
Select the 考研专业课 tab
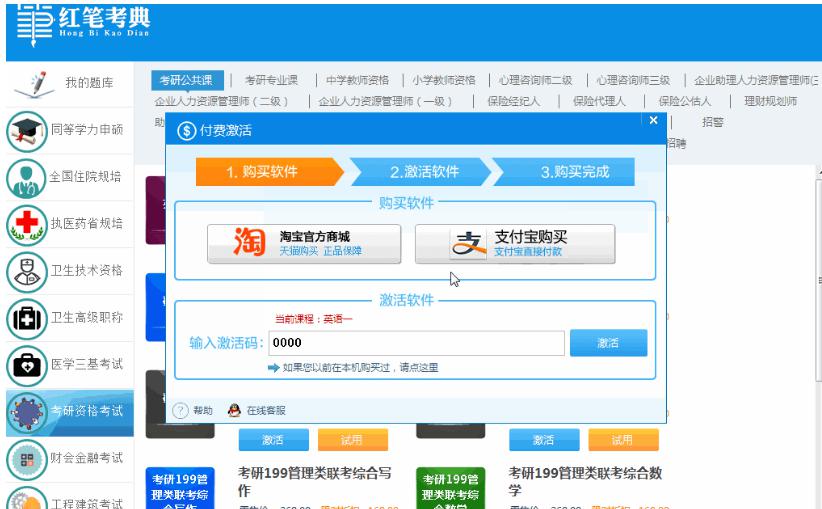coord(272,80)
